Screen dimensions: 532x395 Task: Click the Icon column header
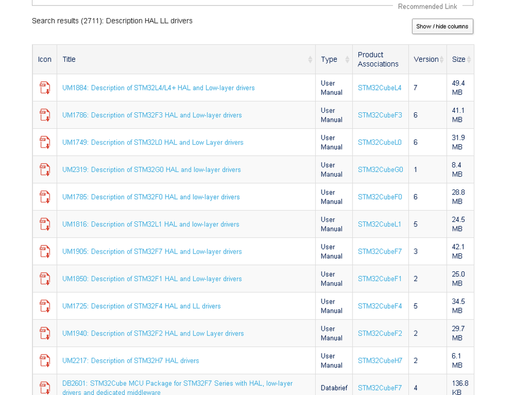45,59
